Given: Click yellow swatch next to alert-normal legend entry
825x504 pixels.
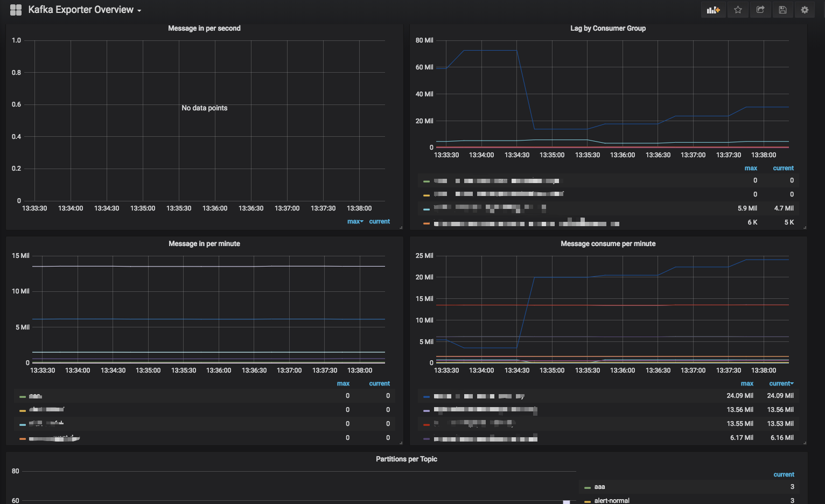Looking at the screenshot, I should (x=588, y=502).
